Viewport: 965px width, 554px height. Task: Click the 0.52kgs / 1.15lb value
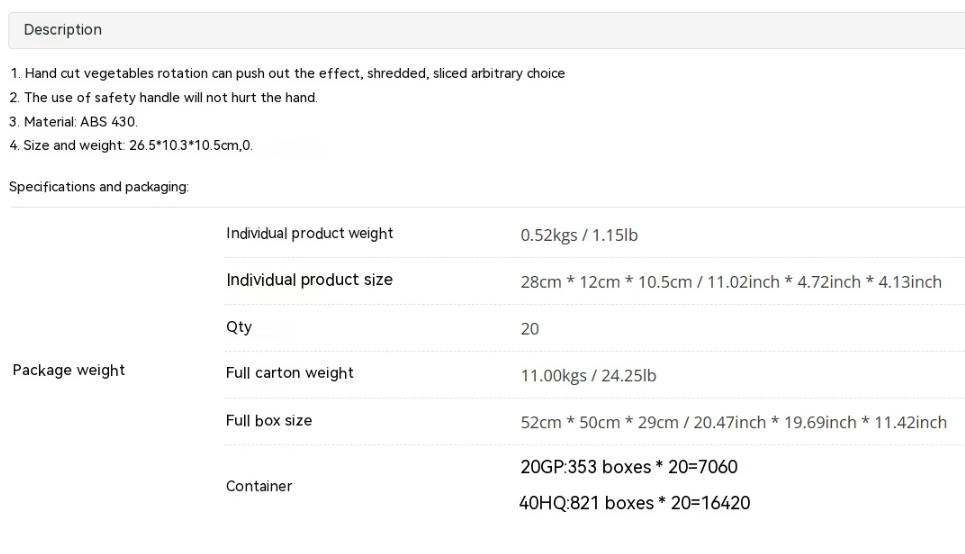point(579,236)
